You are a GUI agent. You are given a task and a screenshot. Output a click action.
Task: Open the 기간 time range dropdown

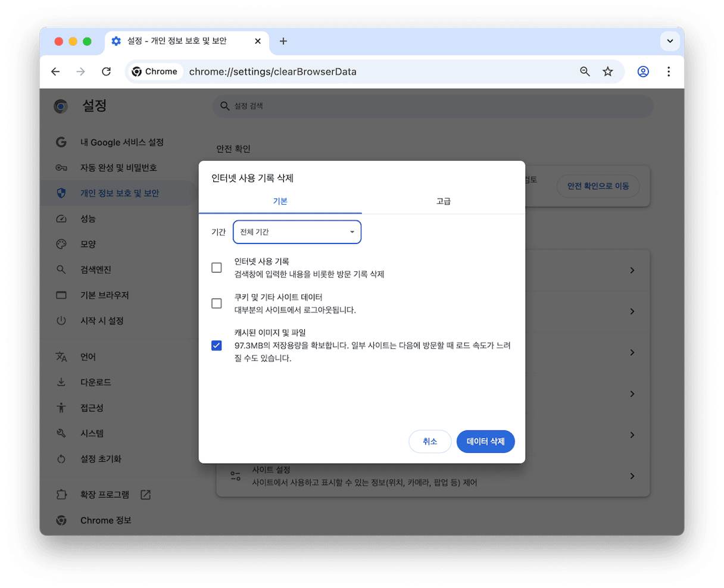(x=297, y=232)
